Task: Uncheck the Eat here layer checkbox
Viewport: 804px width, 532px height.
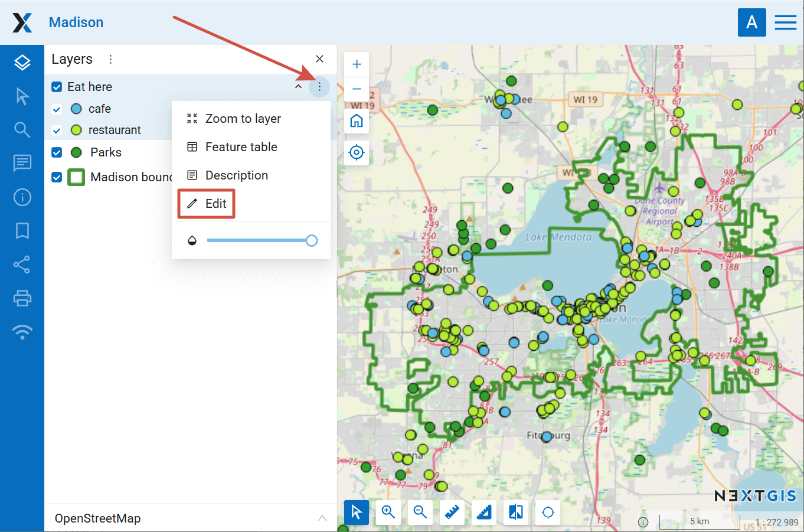Action: point(57,87)
